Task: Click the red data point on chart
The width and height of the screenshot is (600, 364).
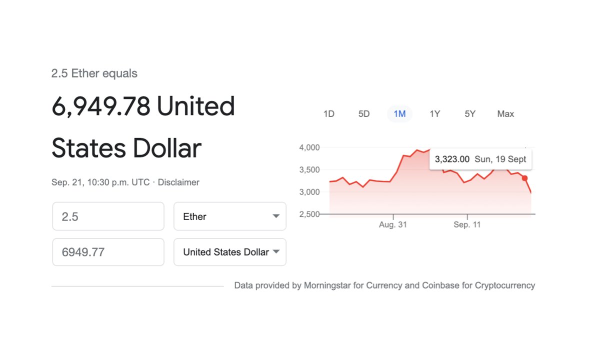Action: 524,178
